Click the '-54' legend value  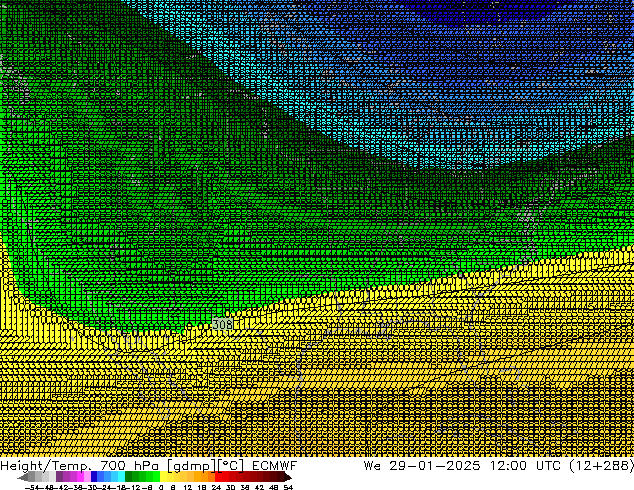click(x=32, y=487)
